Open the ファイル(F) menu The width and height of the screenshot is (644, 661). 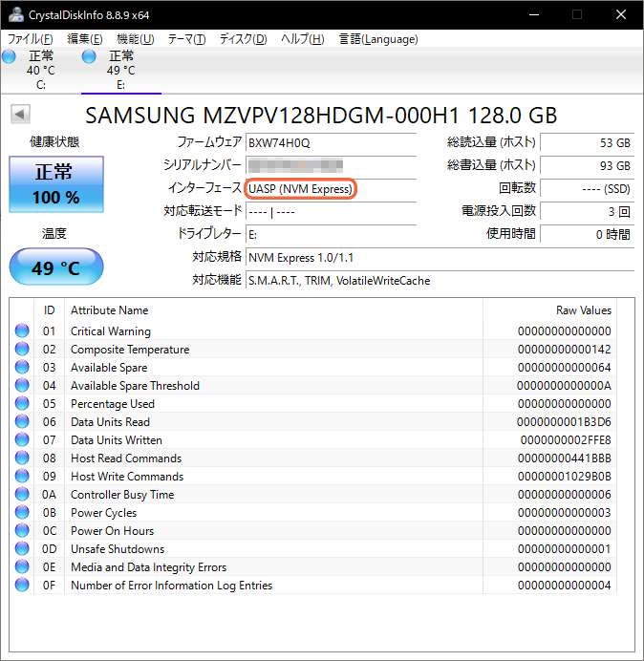coord(30,39)
